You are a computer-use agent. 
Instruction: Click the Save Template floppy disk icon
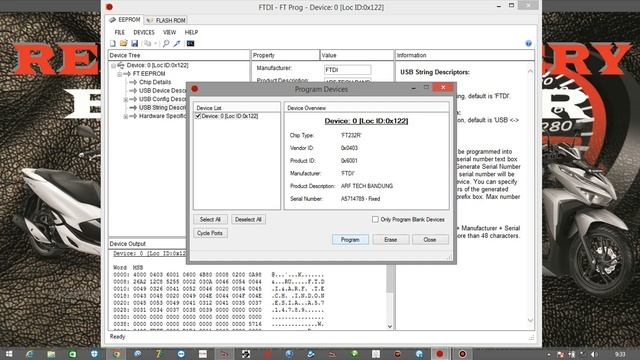134,43
